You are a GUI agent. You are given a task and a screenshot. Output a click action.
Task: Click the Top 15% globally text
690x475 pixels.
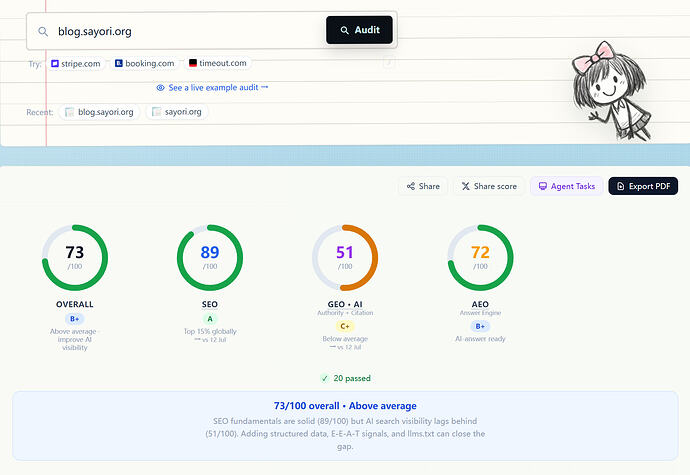point(210,331)
